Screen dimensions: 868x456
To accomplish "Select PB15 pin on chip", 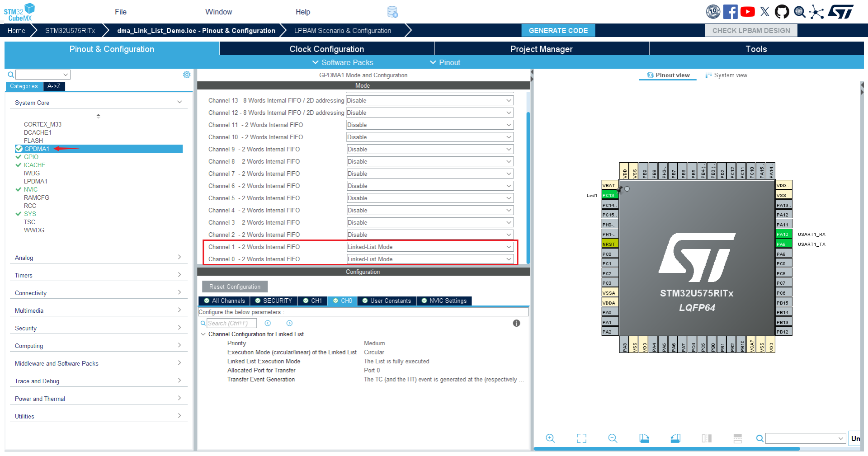I will point(783,303).
